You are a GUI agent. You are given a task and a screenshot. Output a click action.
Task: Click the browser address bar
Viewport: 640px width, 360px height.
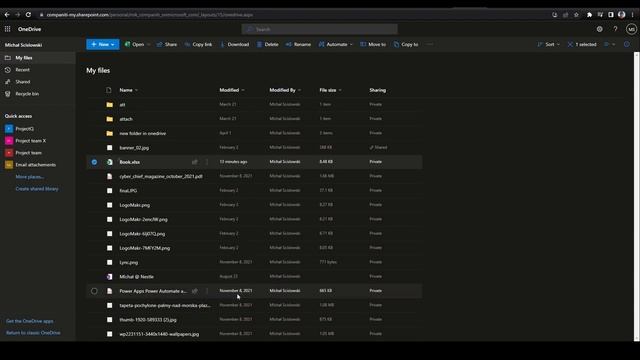[x=294, y=15]
